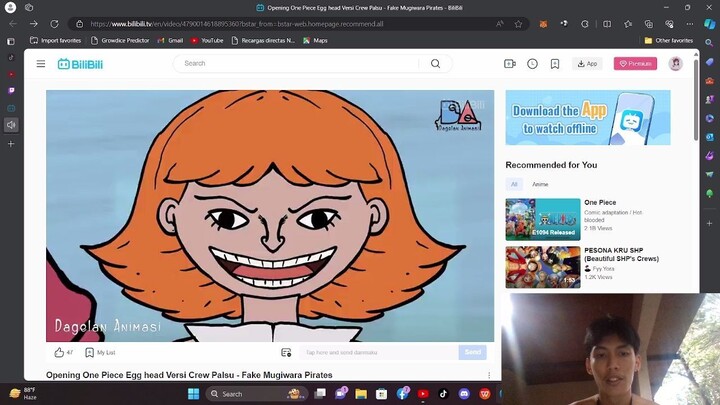Go forward with browser forward arrow
The height and width of the screenshot is (405, 720).
pyautogui.click(x=34, y=24)
